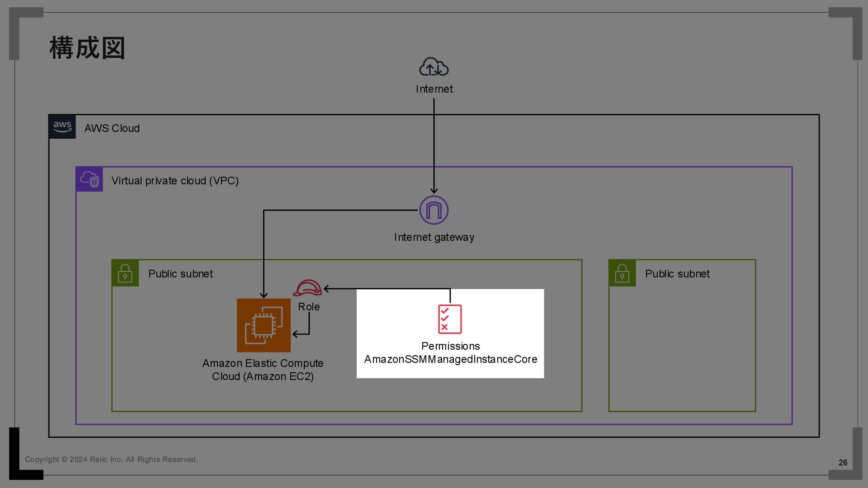
Task: Click the Role text label
Action: [309, 307]
